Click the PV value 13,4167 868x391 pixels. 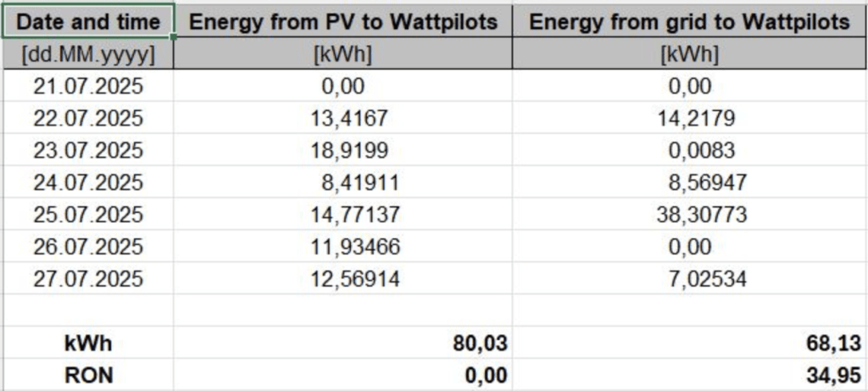(342, 119)
